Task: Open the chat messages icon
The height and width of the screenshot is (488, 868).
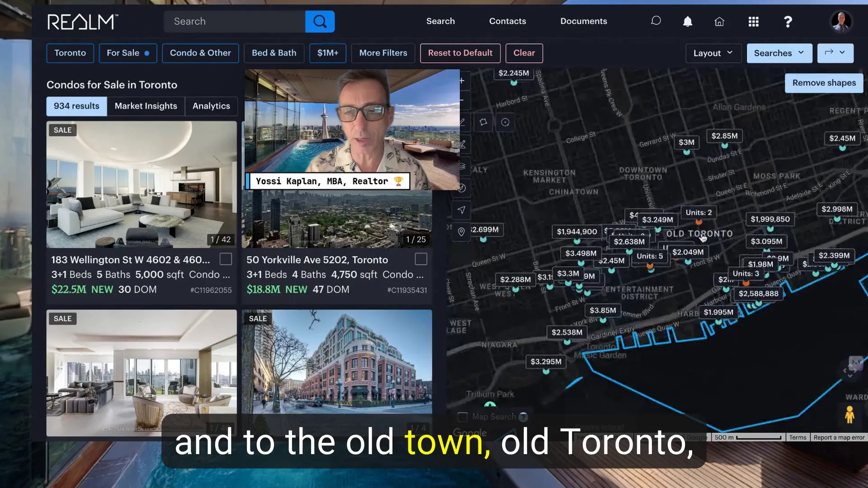Action: (x=656, y=21)
